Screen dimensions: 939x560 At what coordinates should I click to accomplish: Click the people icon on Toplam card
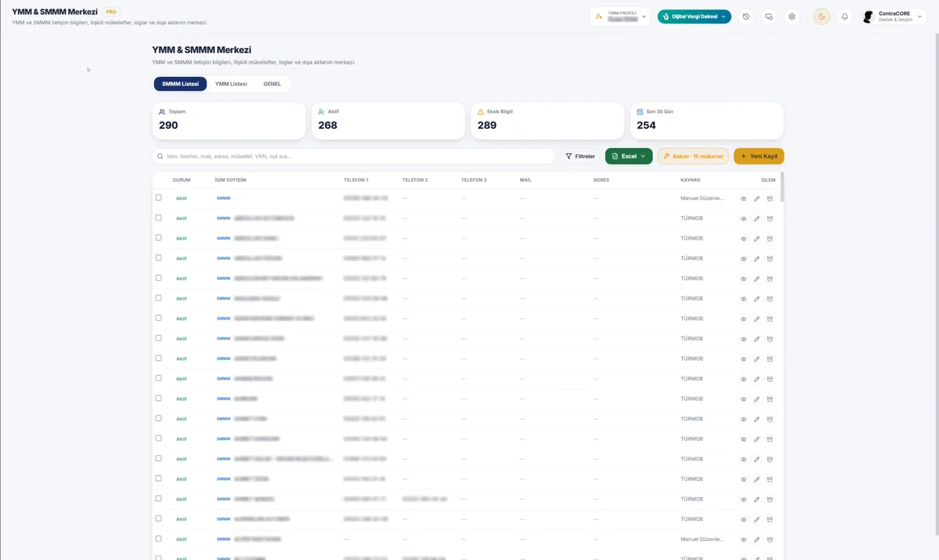(162, 112)
